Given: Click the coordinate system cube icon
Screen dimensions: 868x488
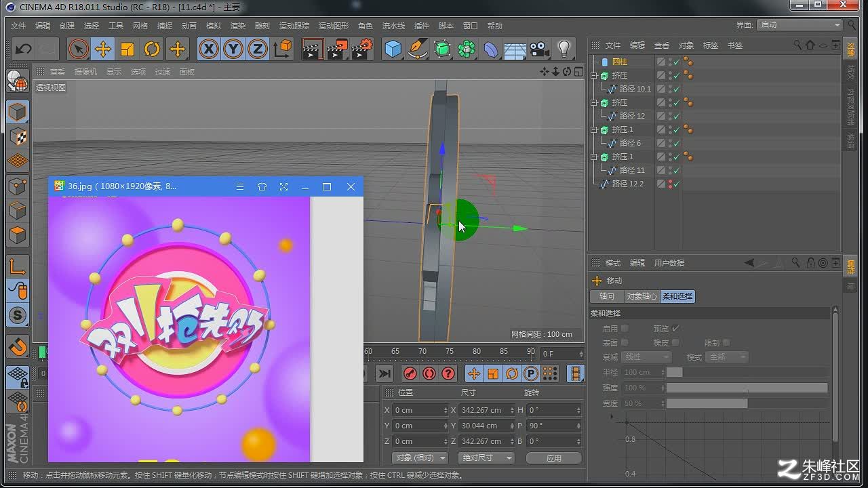Looking at the screenshot, I should (x=282, y=49).
